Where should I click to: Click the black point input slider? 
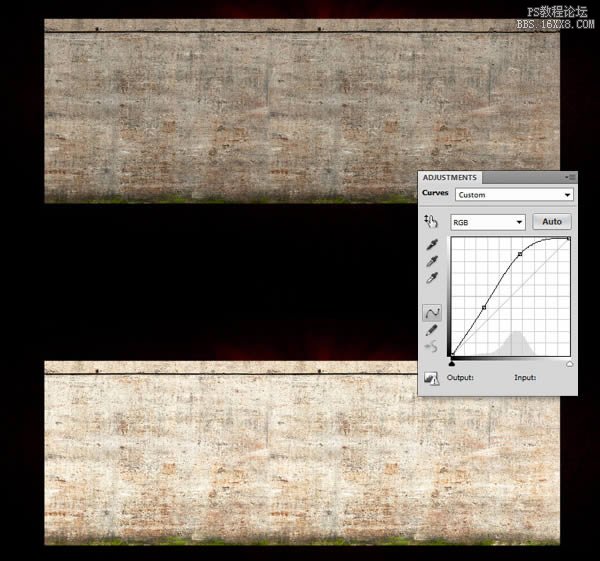point(452,364)
